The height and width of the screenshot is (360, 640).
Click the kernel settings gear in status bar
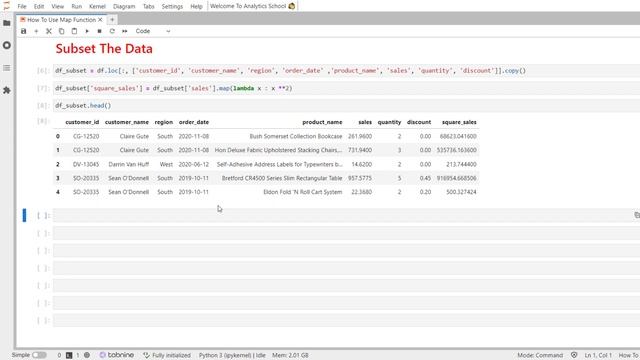87,356
